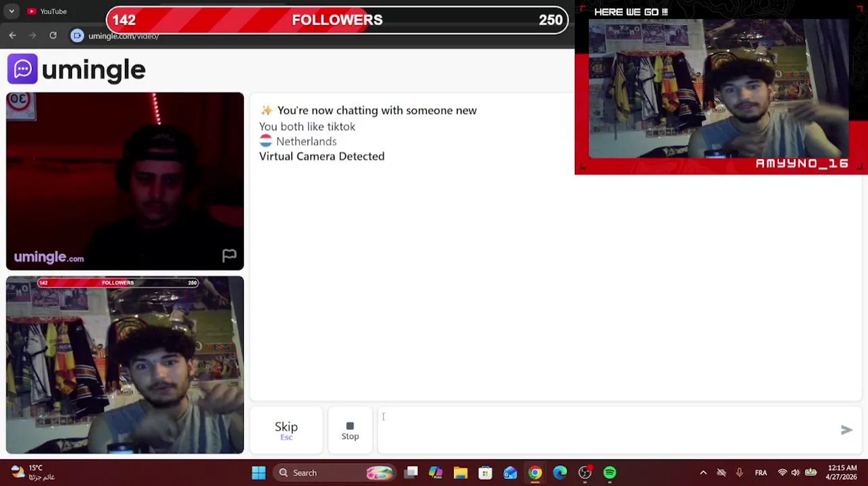This screenshot has height=486, width=868.
Task: Click "You're now chatting with someone new" text
Action: [377, 110]
